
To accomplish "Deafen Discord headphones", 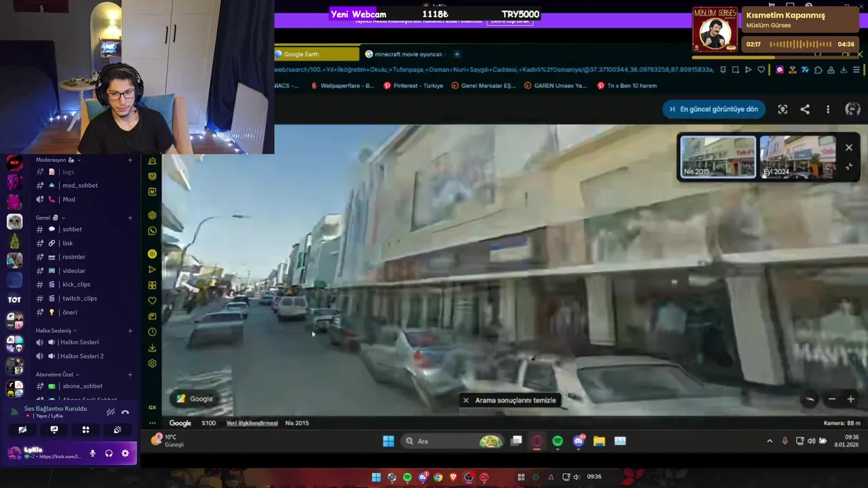I will [x=108, y=453].
